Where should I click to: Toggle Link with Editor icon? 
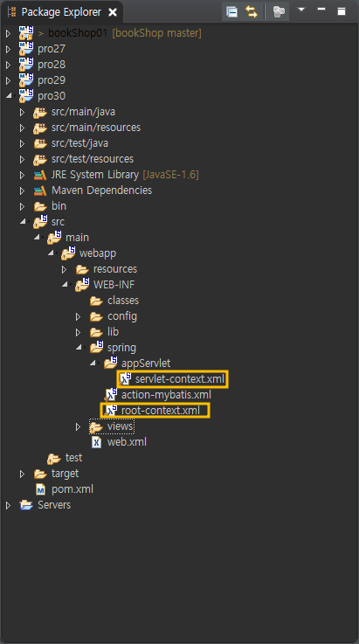click(252, 11)
